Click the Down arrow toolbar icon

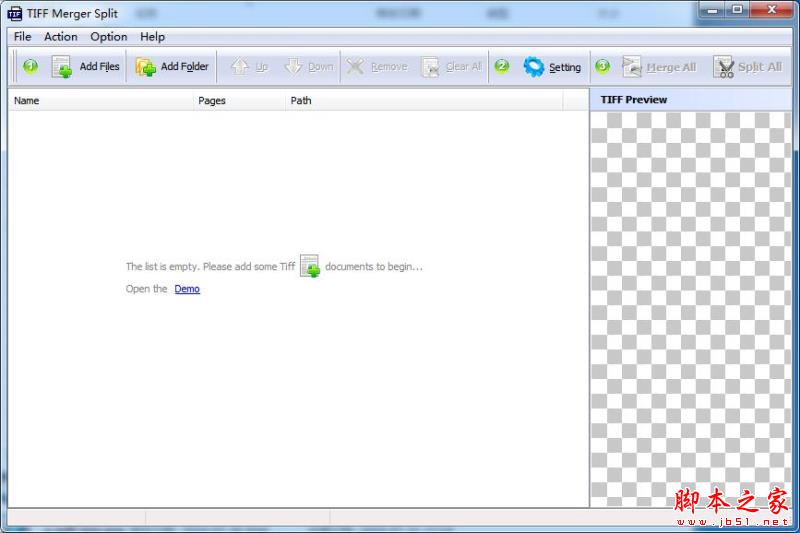tap(293, 66)
